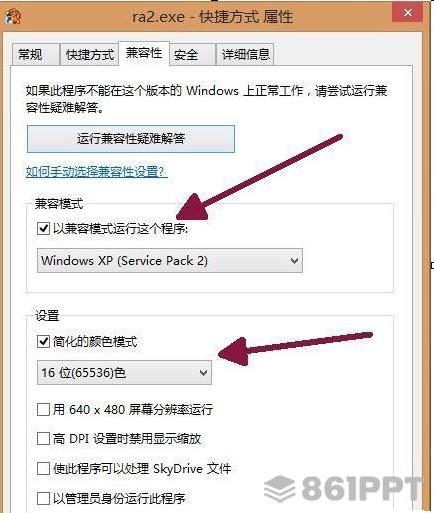Enable 用 640 x 480 屏幕分辨率运行
Image resolution: width=434 pixels, height=513 pixels.
43,409
